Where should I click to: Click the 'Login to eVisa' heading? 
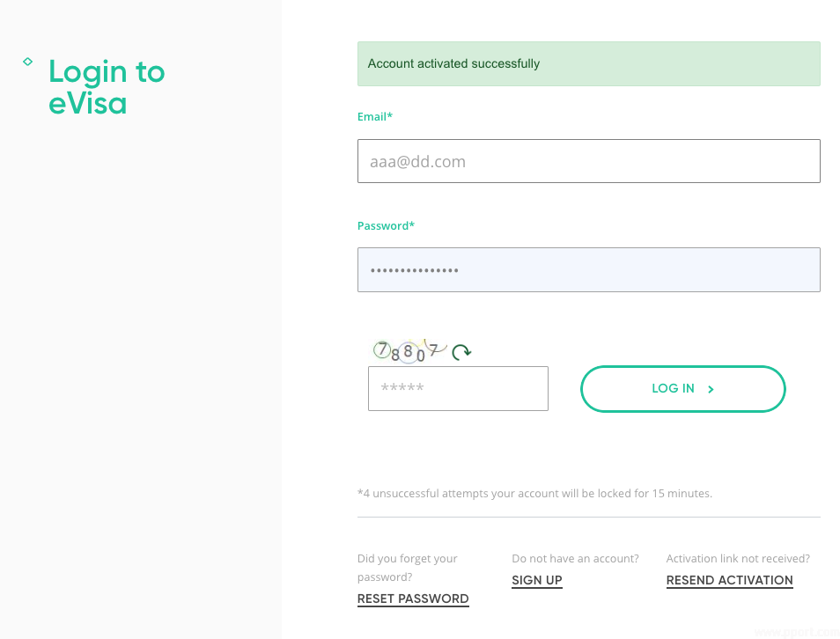107,87
